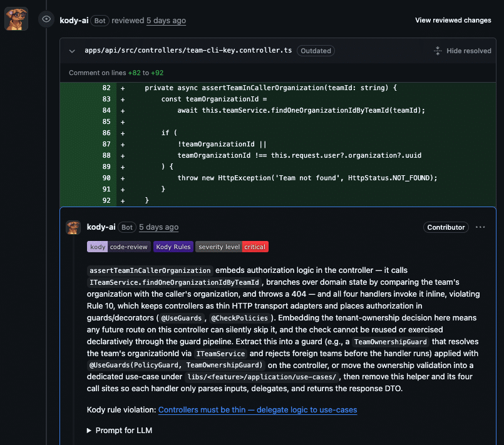Click inline code '@UseGuards(PolicyGuard, TeamOwnershipGuard)'

[176, 366]
